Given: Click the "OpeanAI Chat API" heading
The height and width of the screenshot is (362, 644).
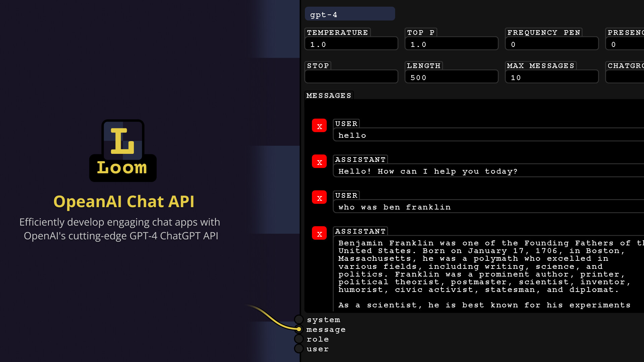Looking at the screenshot, I should pyautogui.click(x=124, y=201).
